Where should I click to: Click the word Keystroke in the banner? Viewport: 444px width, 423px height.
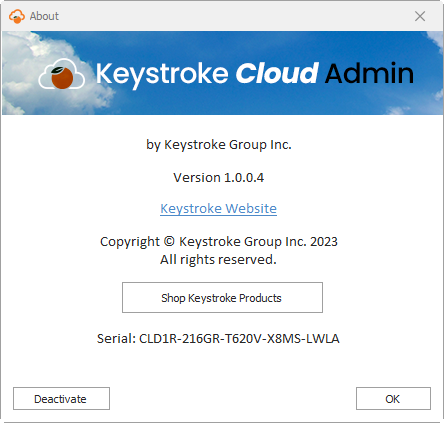point(162,75)
